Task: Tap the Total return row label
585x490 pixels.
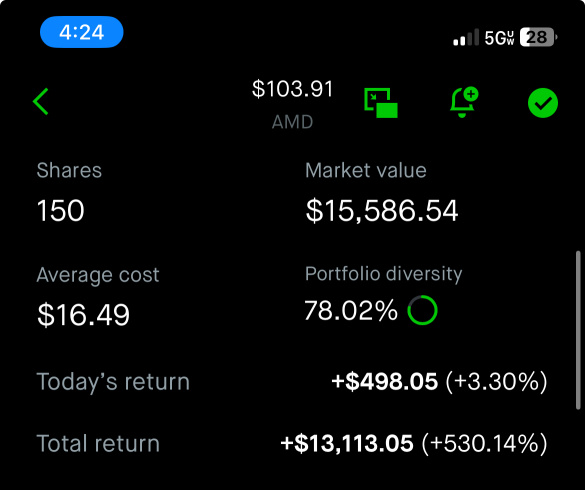Action: pos(98,444)
